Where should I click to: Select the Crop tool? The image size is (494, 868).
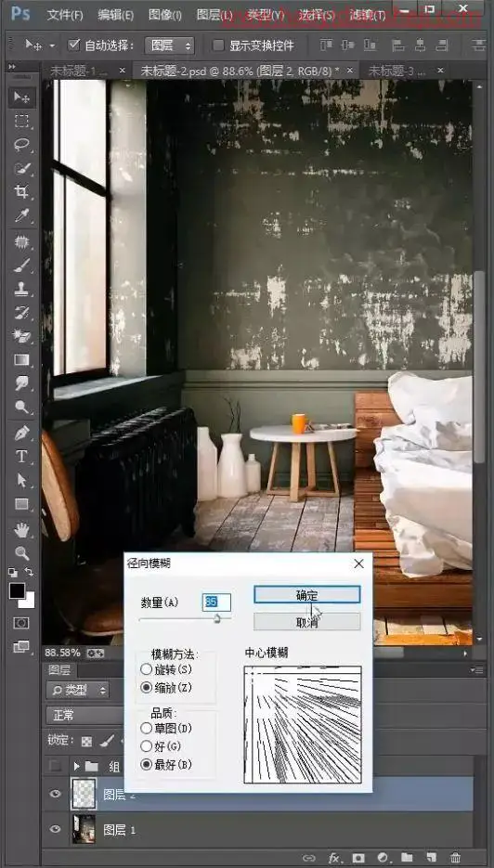click(21, 192)
